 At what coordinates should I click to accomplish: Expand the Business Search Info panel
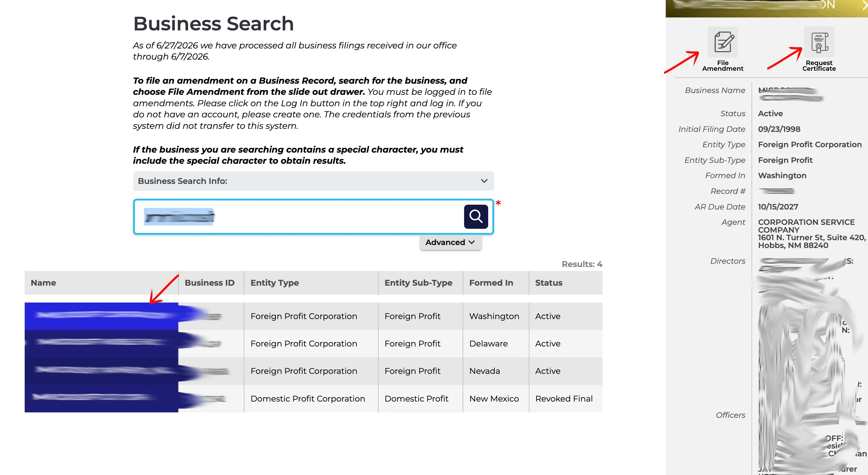[x=313, y=181]
